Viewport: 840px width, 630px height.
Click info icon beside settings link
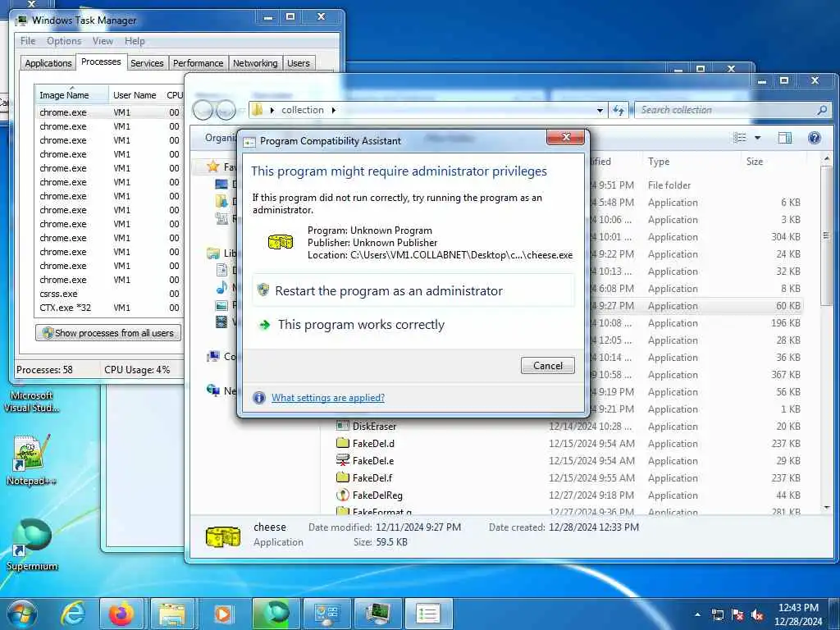click(258, 398)
